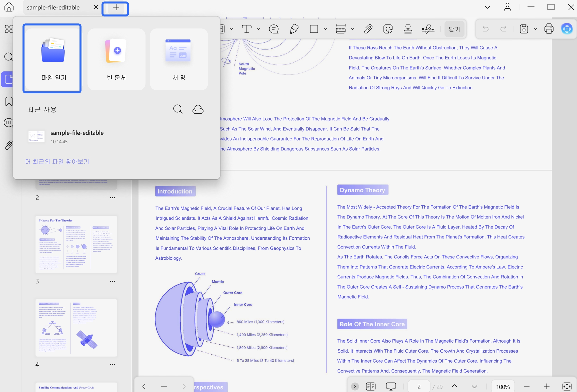This screenshot has height=392, width=577.
Task: Open more options for page 3
Action: [x=112, y=281]
